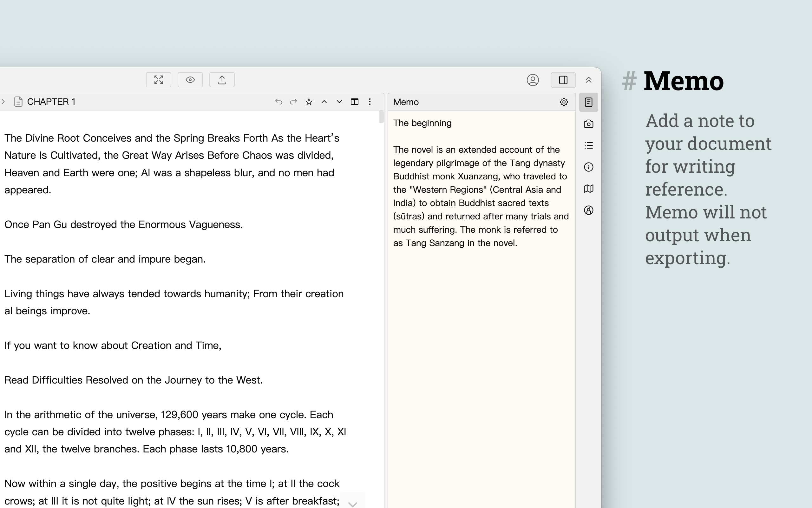Image resolution: width=812 pixels, height=508 pixels.
Task: Open the user account profile
Action: pyautogui.click(x=533, y=80)
